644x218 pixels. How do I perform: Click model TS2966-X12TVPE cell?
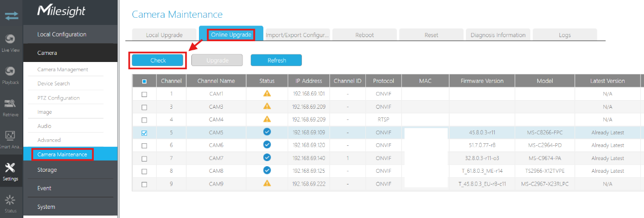[545, 170]
